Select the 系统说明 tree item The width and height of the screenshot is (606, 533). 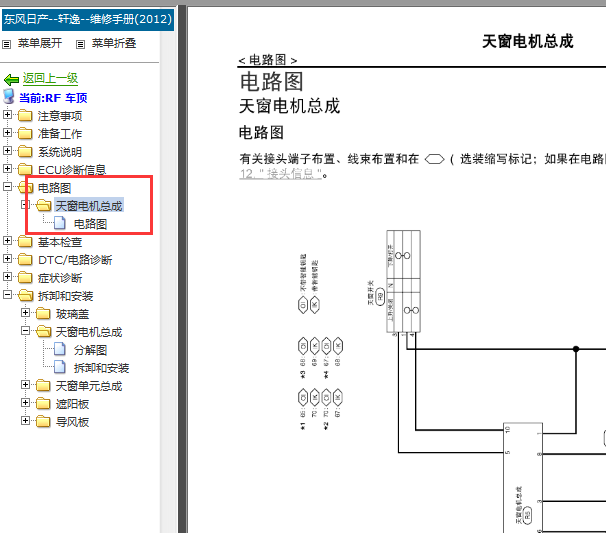(x=60, y=152)
